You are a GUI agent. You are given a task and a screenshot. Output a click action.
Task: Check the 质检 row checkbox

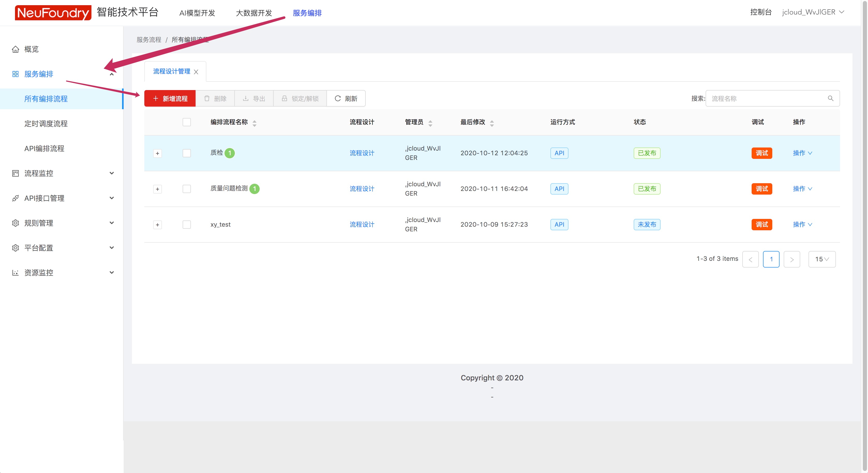(187, 153)
